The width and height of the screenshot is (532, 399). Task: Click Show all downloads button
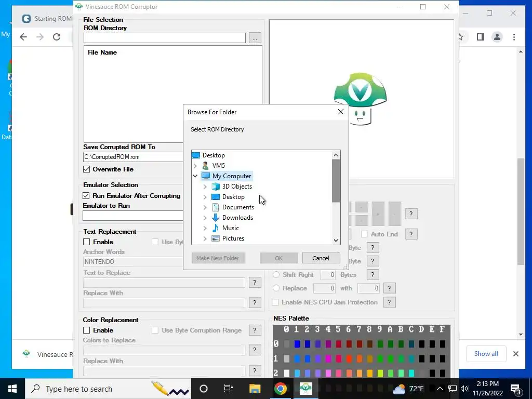pyautogui.click(x=486, y=354)
